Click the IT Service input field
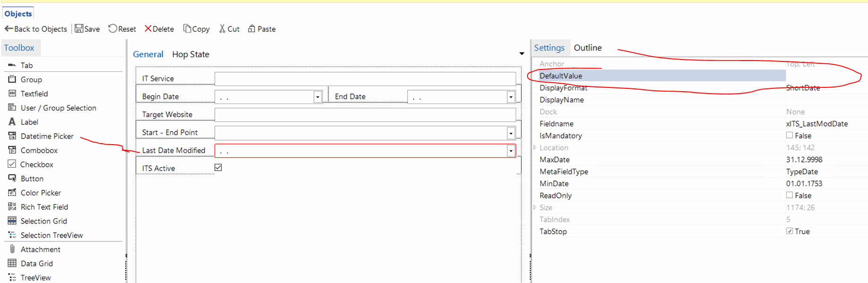This screenshot has height=283, width=868. point(365,78)
